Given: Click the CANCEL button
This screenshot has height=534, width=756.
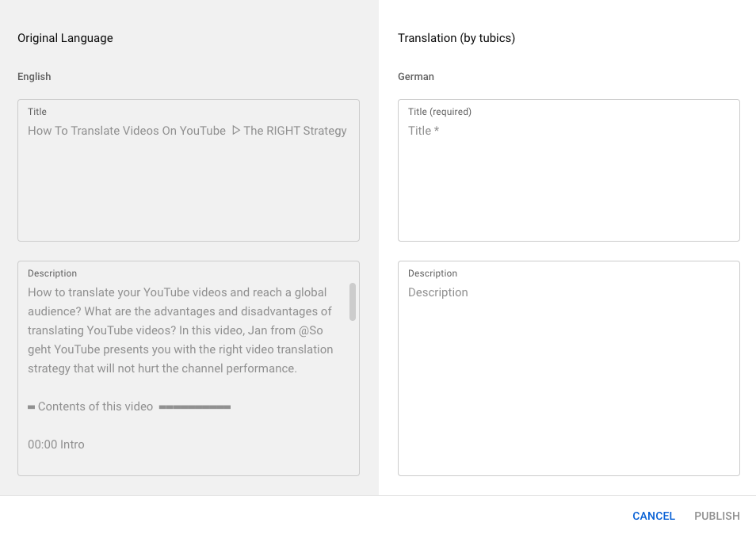Looking at the screenshot, I should coord(653,516).
